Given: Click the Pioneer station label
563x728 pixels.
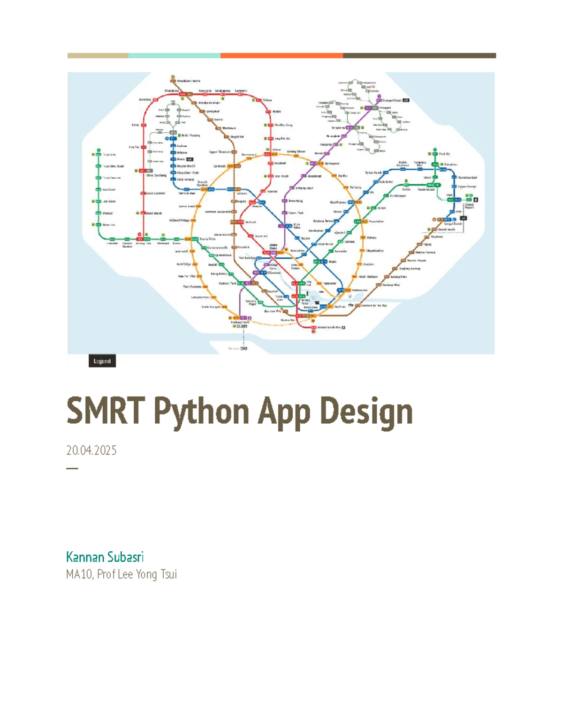Looking at the screenshot, I should [x=108, y=213].
